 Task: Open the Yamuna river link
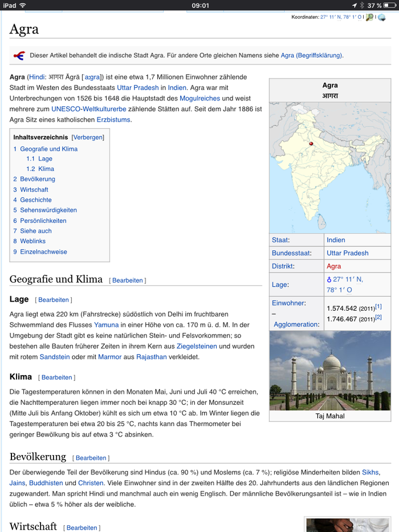click(x=106, y=325)
